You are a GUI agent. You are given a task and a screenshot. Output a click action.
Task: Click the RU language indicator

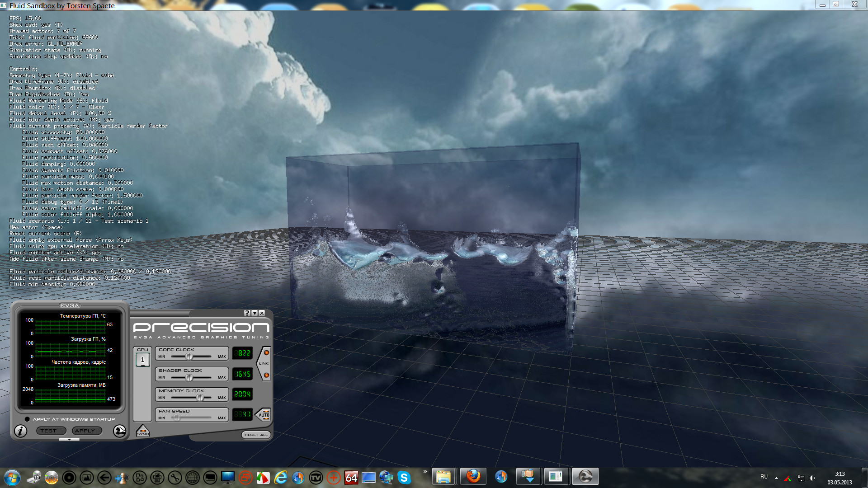764,477
